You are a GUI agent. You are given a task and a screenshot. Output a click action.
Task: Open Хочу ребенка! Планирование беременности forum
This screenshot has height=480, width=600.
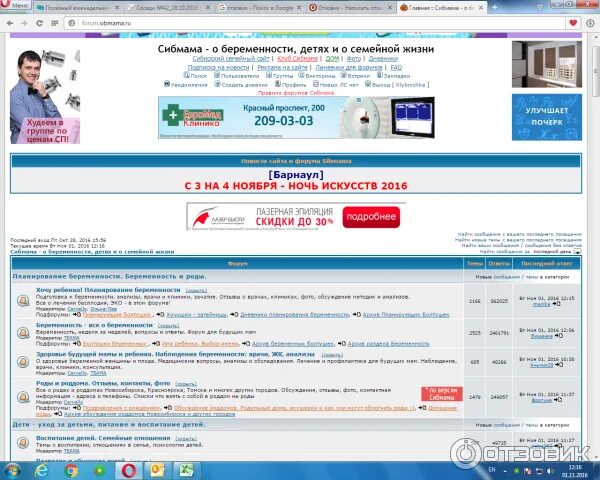[108, 290]
